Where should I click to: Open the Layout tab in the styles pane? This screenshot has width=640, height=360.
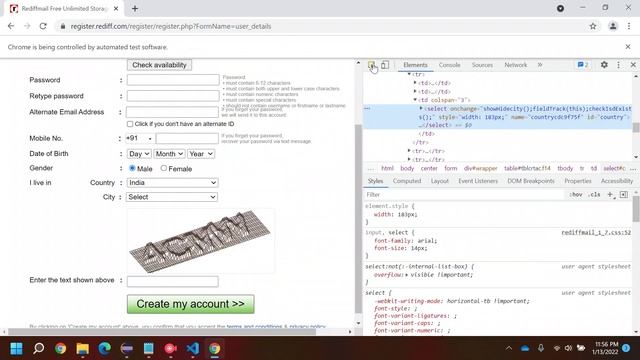point(440,181)
